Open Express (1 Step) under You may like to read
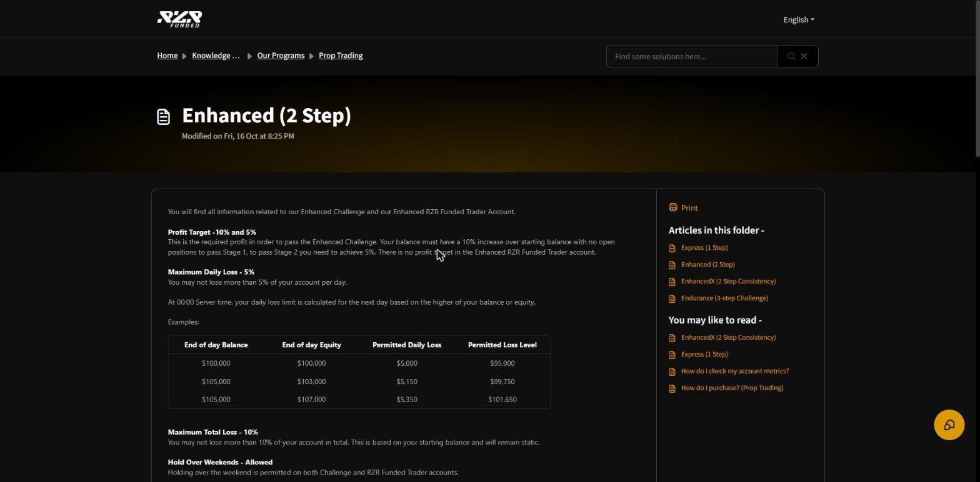This screenshot has width=980, height=482. click(x=704, y=355)
